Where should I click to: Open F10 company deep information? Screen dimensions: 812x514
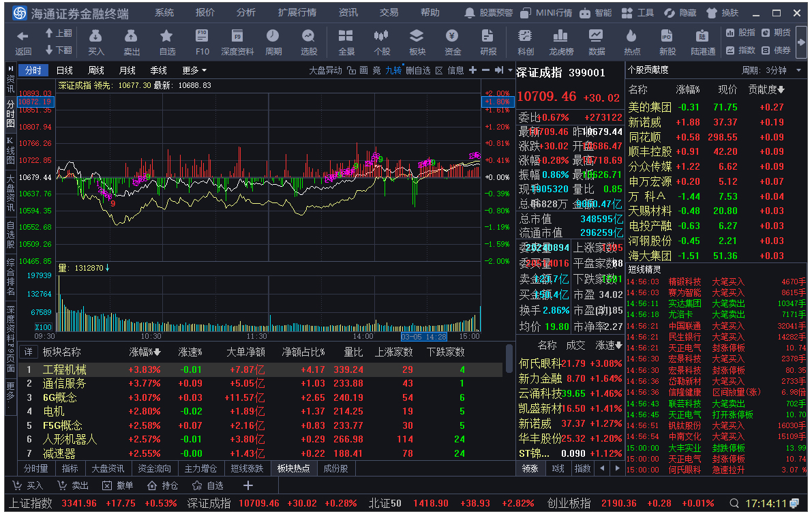(x=202, y=41)
